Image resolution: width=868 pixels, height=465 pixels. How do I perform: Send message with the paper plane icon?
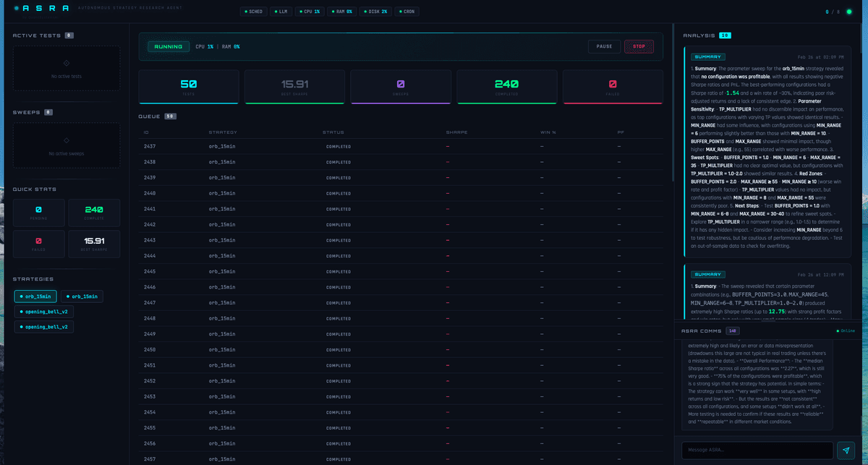click(846, 450)
